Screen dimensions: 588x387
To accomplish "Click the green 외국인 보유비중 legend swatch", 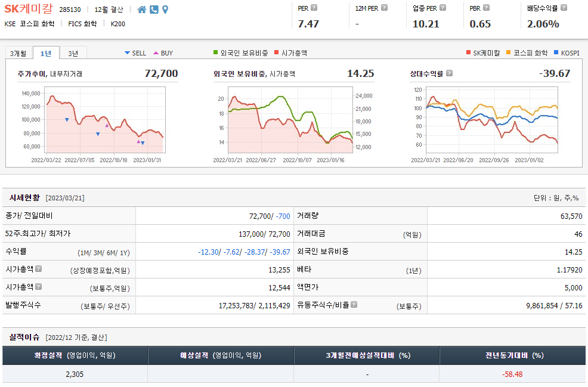I will click(216, 52).
